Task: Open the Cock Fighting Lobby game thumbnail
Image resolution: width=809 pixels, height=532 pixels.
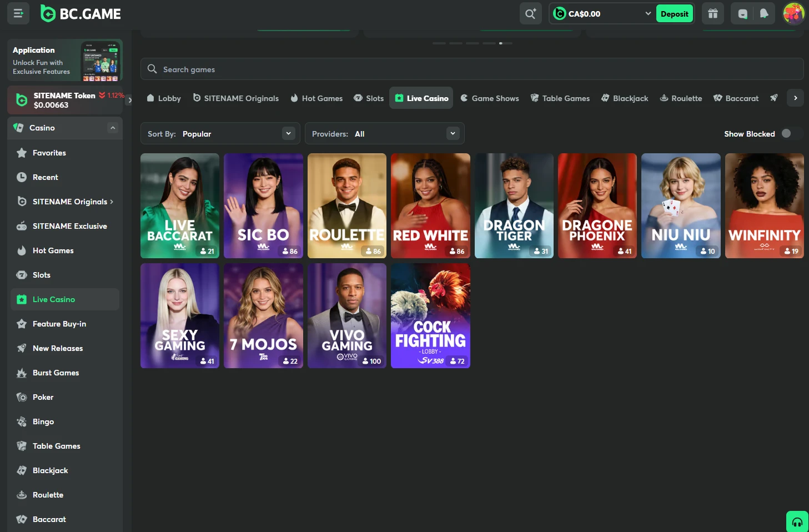Action: pos(430,315)
